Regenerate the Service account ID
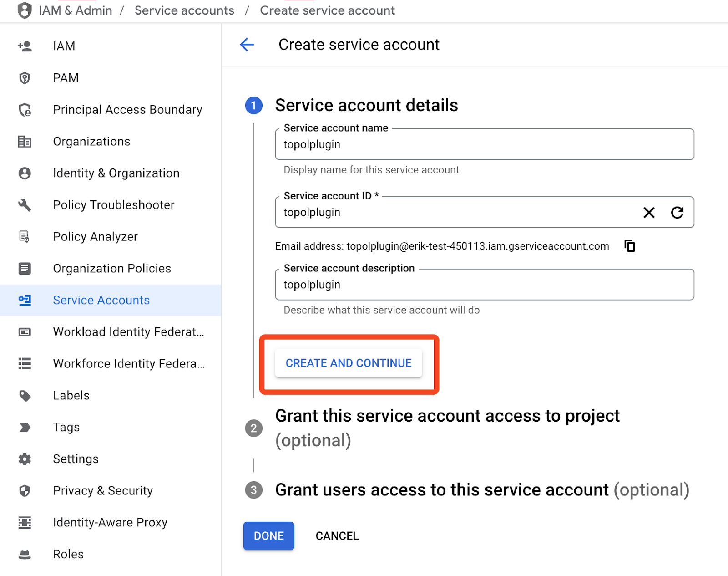 coord(677,213)
